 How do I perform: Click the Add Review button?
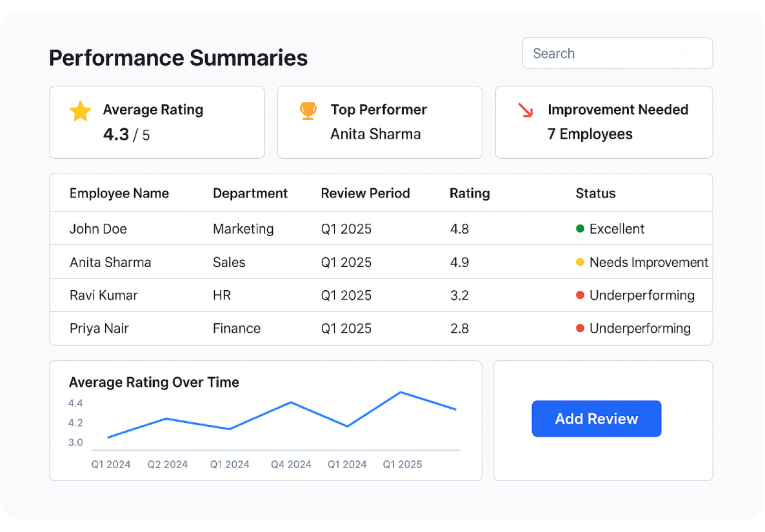(x=596, y=419)
